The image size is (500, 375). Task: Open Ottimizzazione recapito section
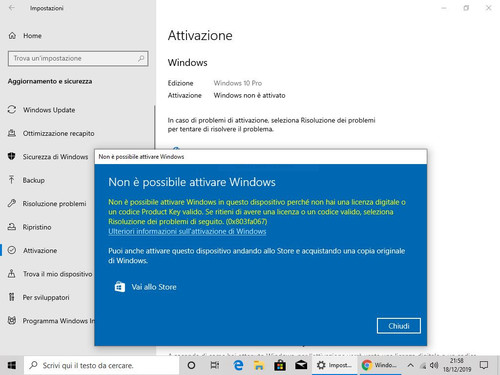pyautogui.click(x=58, y=133)
